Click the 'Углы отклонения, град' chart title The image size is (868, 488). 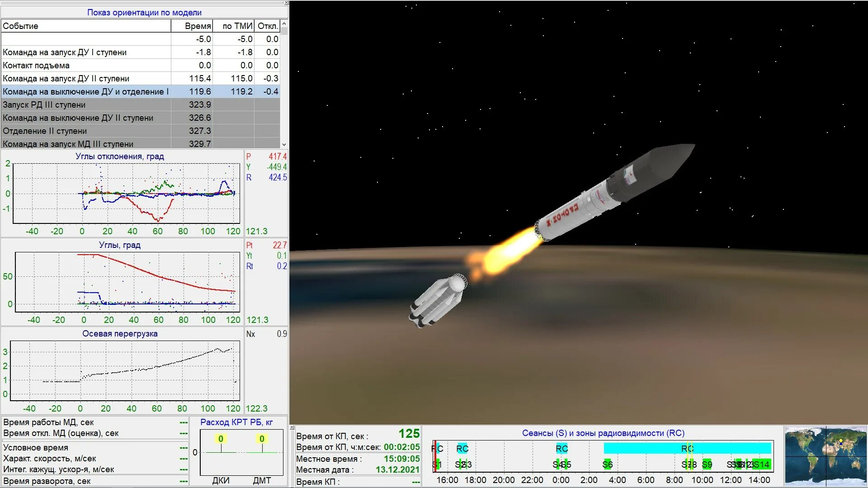click(x=119, y=156)
